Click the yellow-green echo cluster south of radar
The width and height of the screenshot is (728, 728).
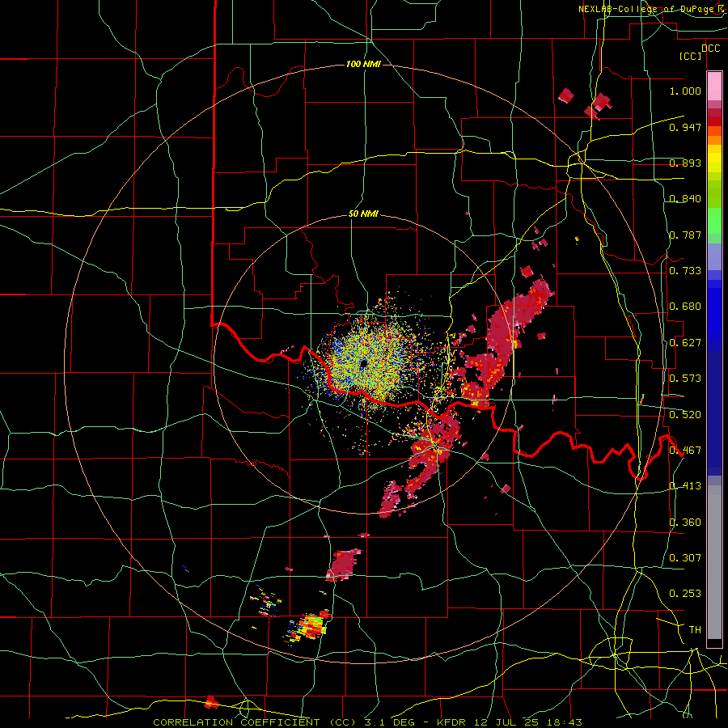point(310,627)
